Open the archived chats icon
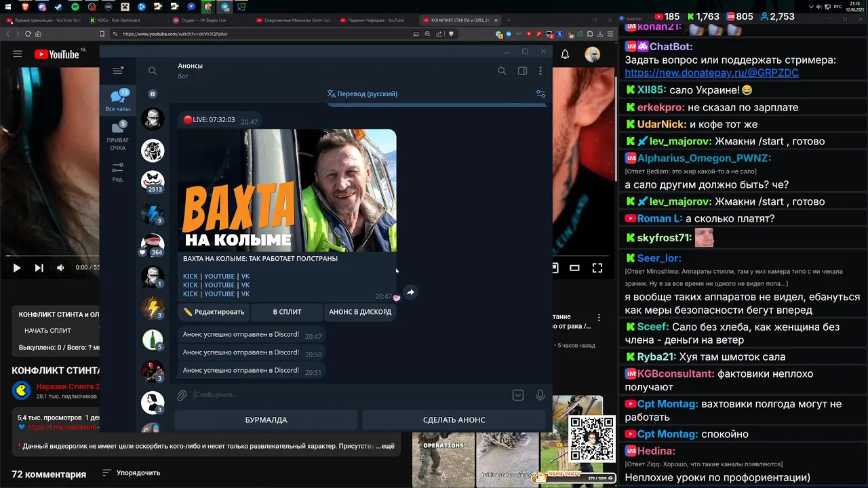The image size is (868, 488). (x=153, y=94)
